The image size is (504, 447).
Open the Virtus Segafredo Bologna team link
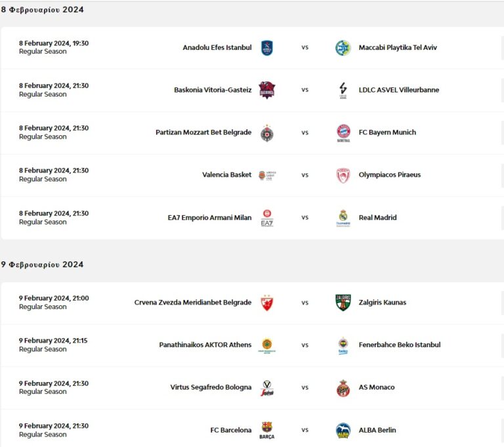coord(211,387)
